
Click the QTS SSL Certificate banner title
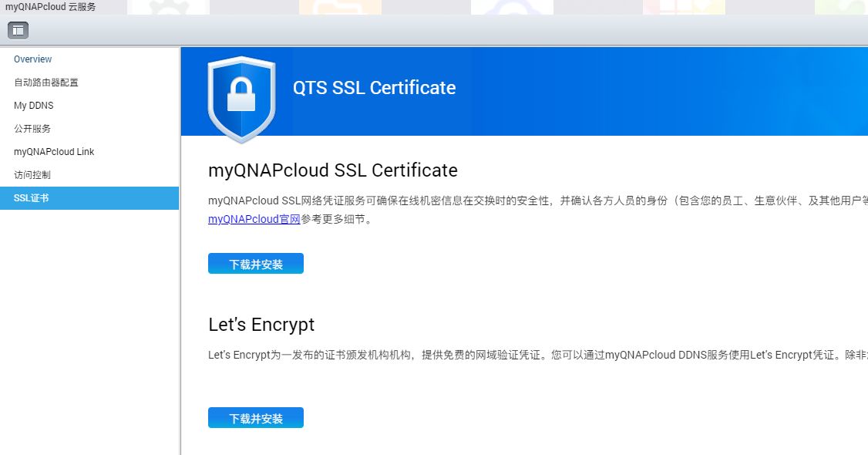[x=374, y=88]
